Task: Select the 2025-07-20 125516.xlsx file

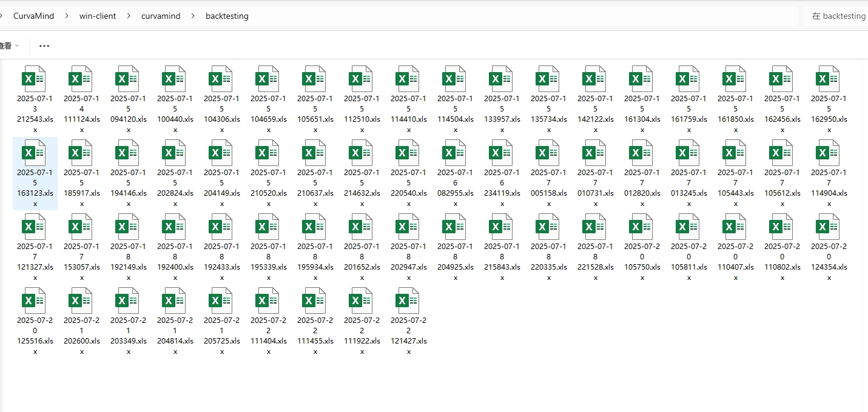Action: point(35,302)
